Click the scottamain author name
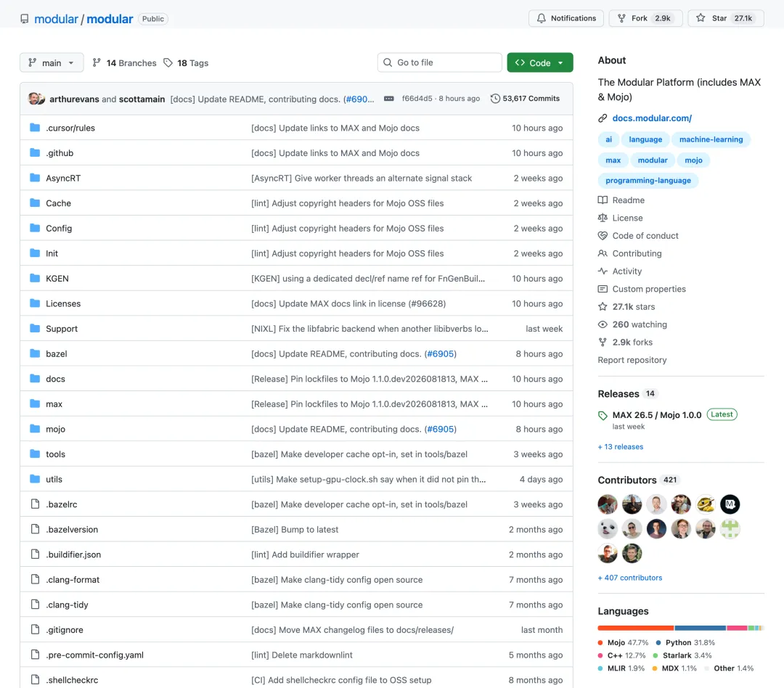784x688 pixels. 142,99
